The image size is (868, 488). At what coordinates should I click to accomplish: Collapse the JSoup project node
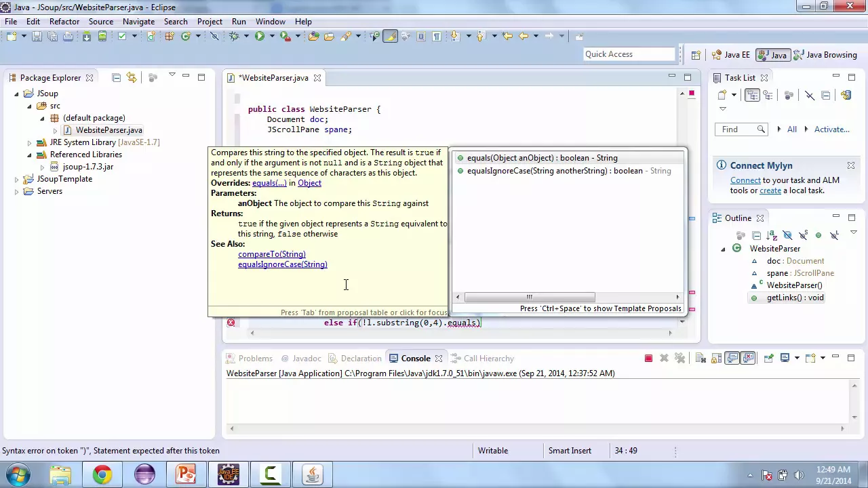coord(16,94)
